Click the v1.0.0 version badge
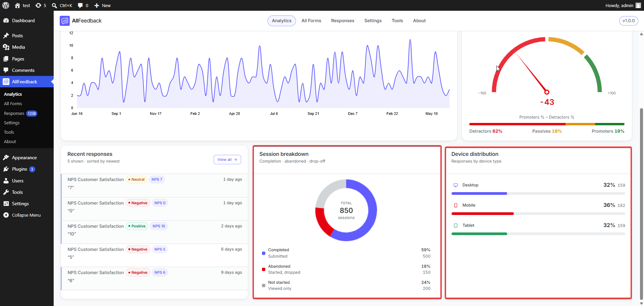Image resolution: width=644 pixels, height=306 pixels. coord(629,21)
